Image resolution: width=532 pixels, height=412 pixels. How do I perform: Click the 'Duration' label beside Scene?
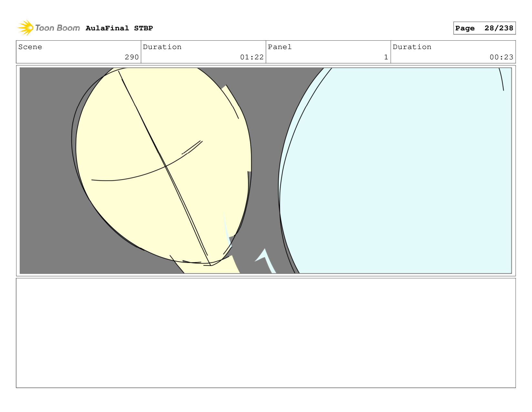(162, 47)
